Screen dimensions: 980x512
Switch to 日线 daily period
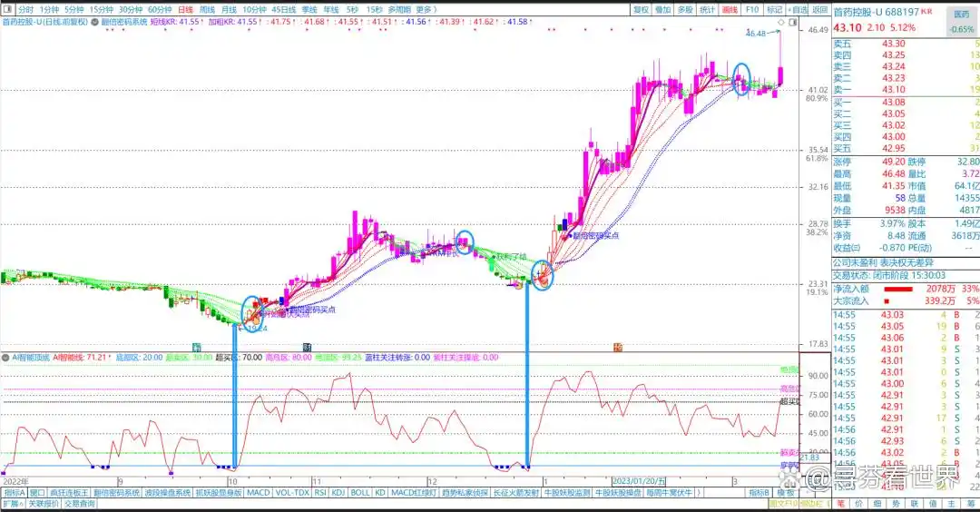(x=185, y=9)
